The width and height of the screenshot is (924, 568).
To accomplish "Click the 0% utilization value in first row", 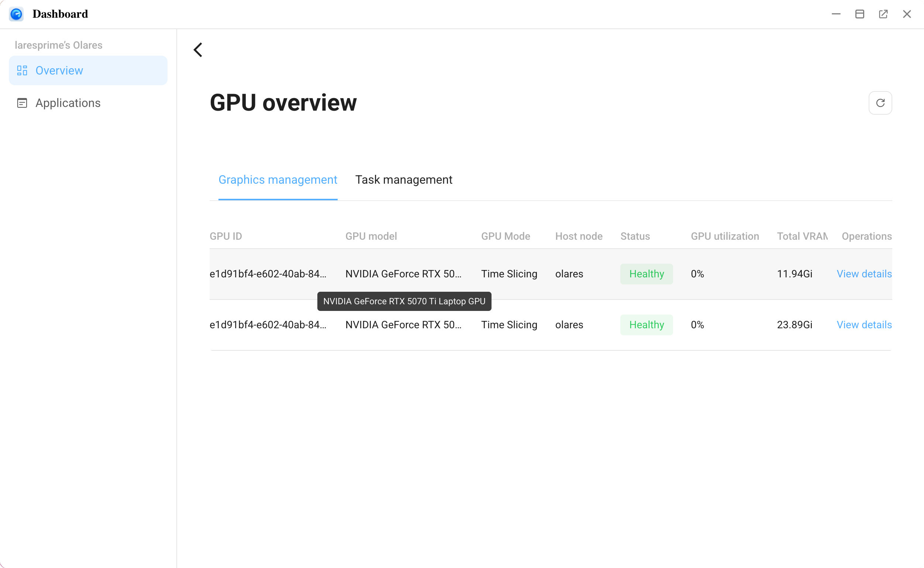I will pyautogui.click(x=697, y=274).
